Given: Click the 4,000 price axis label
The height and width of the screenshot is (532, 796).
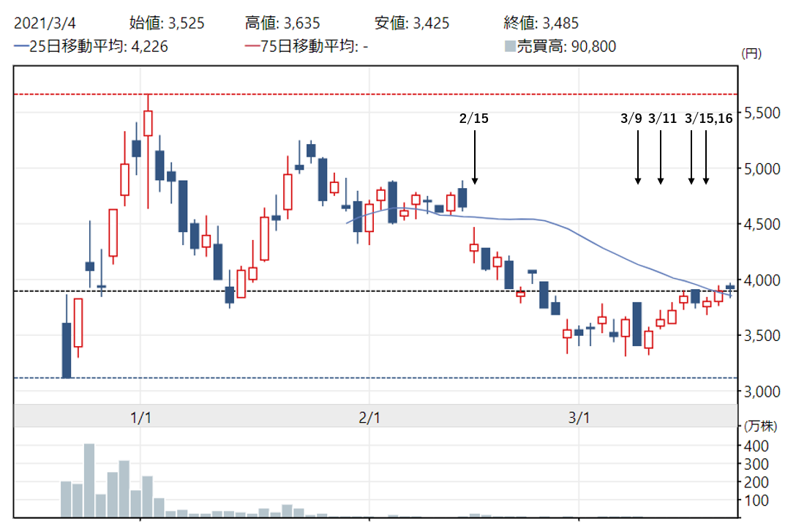Looking at the screenshot, I should (762, 280).
